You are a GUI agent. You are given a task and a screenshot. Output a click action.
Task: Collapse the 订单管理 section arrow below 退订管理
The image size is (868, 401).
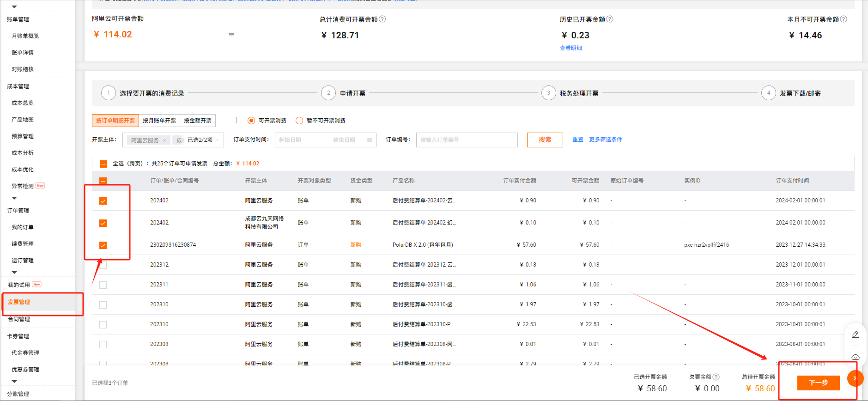point(14,273)
